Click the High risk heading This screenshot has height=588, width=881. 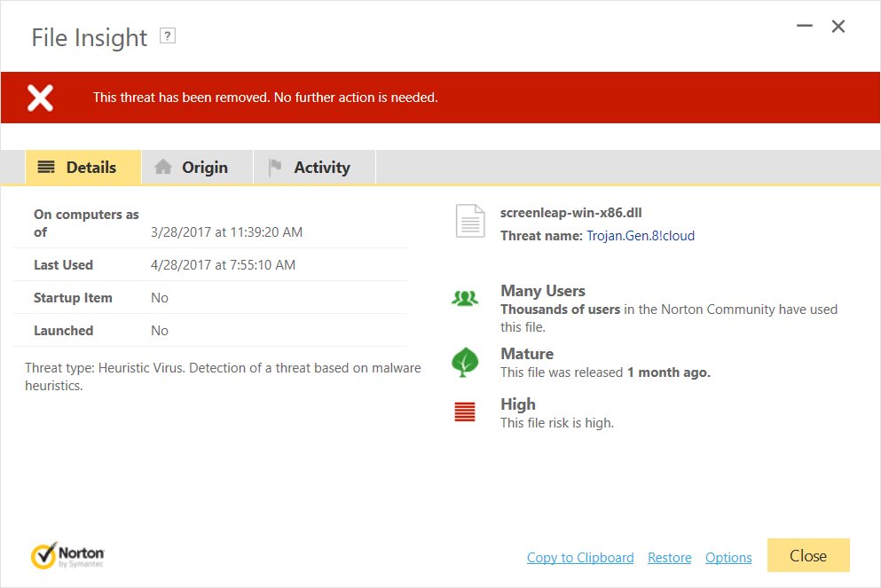pyautogui.click(x=518, y=404)
